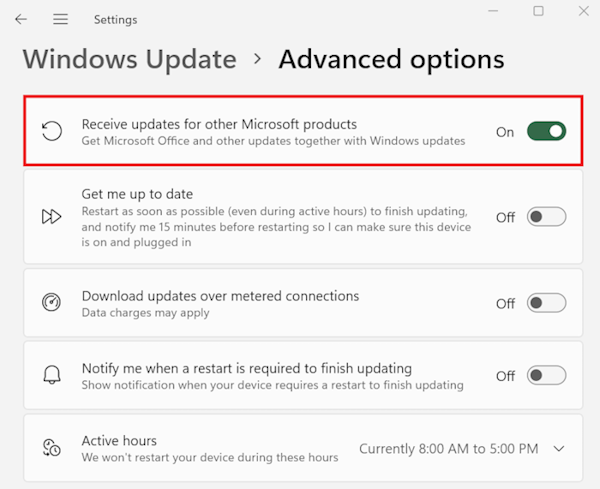This screenshot has width=600, height=489.
Task: Expand the Active hours chevron
Action: coord(558,449)
